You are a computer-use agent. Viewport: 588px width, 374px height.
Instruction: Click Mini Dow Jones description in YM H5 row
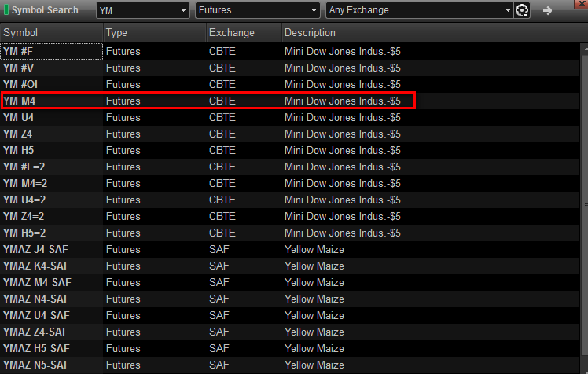tap(343, 150)
